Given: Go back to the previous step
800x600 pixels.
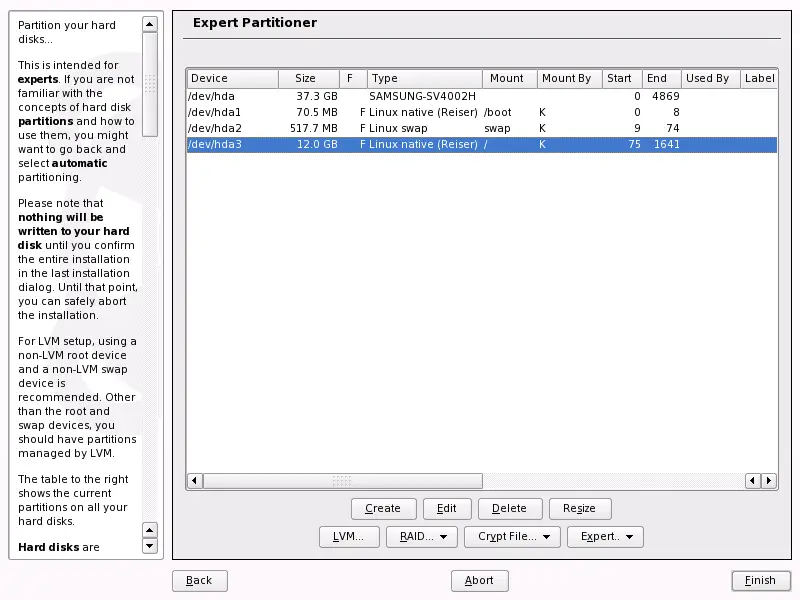Looking at the screenshot, I should pos(199,580).
